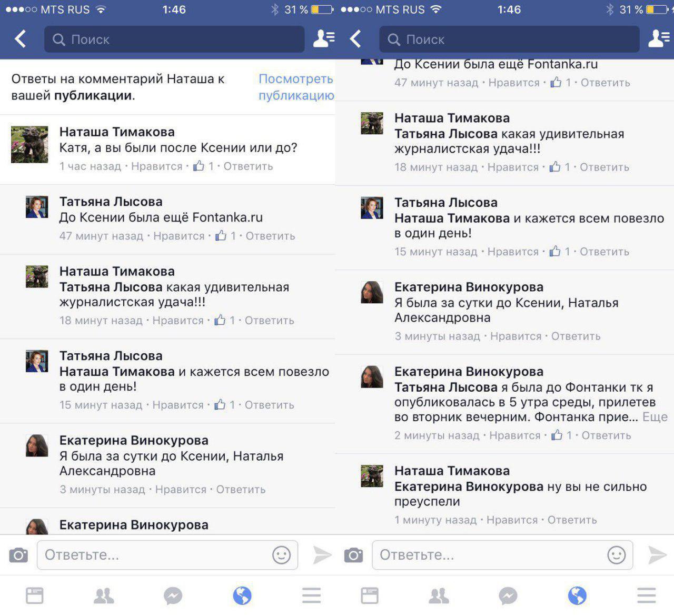Like Екатерина Винокурова's comment from 3 минуты назад, left screen

[x=181, y=490]
